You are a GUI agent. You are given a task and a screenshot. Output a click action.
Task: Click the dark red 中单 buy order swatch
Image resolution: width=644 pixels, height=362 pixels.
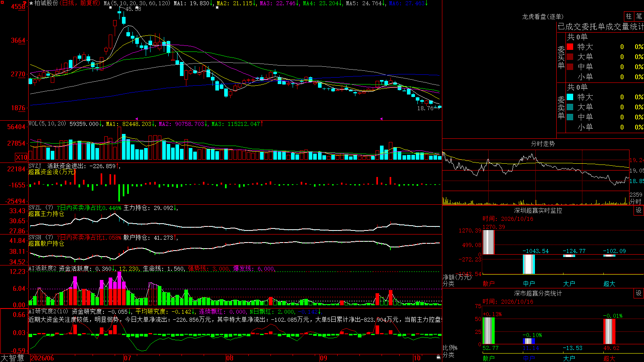(570, 67)
